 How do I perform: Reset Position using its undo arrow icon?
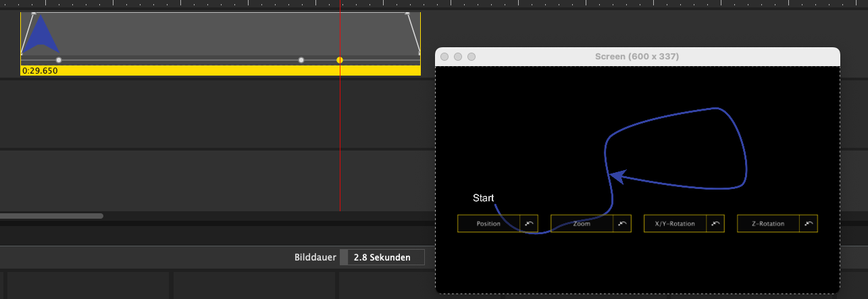[529, 223]
